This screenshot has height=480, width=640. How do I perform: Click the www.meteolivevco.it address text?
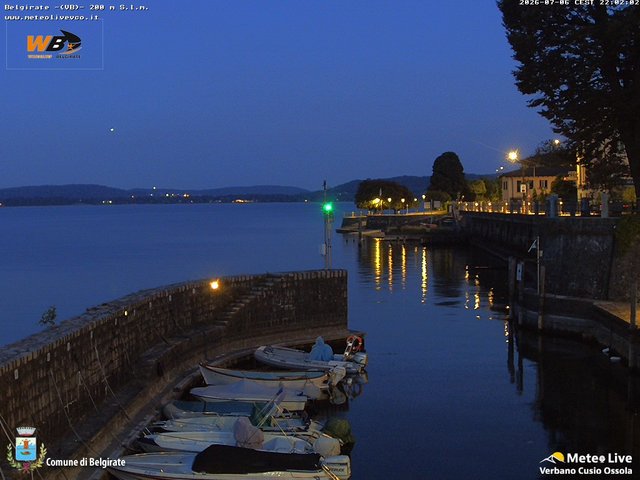click(51, 18)
